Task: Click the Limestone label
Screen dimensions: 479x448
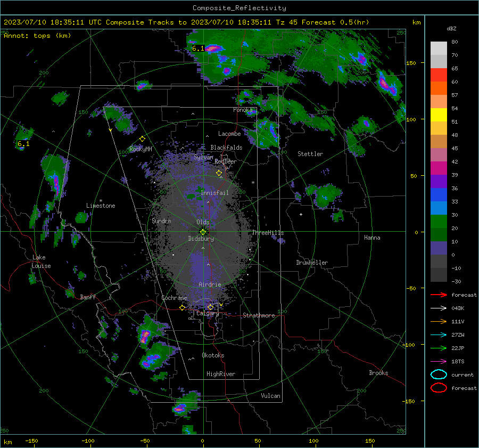Action: click(101, 206)
